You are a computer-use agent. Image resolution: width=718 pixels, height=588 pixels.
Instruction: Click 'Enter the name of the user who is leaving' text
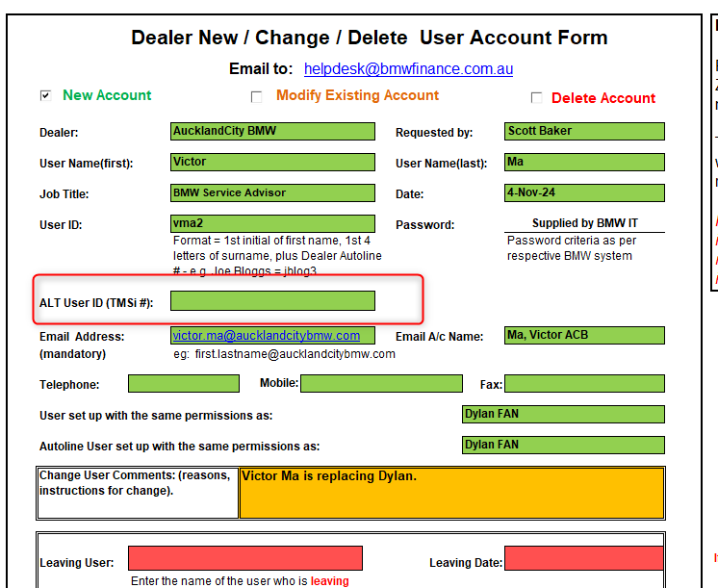pyautogui.click(x=240, y=581)
